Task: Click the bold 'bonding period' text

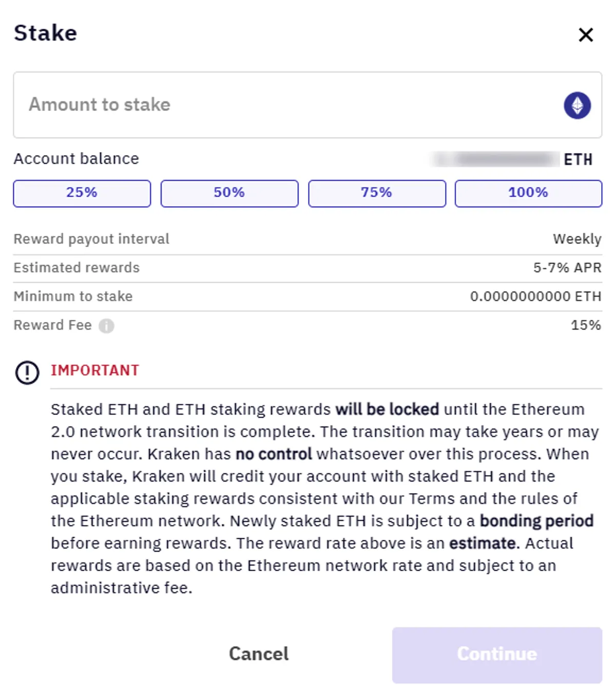Action: pyautogui.click(x=536, y=521)
